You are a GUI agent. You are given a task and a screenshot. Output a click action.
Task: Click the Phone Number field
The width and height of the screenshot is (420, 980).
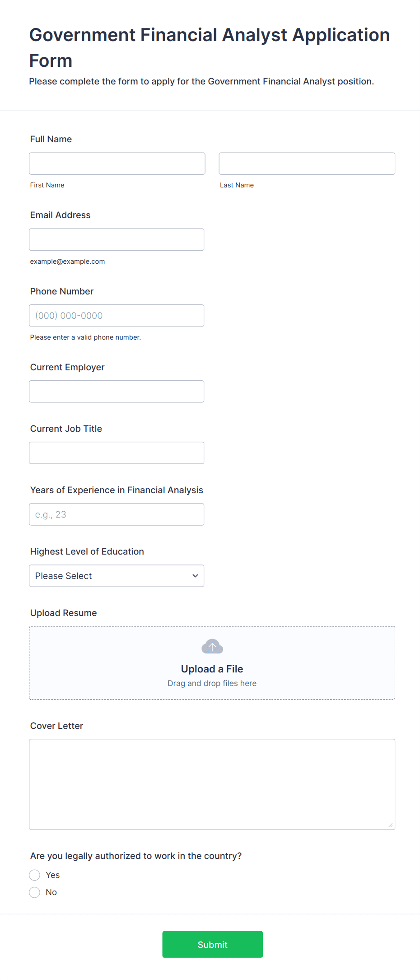pos(117,316)
